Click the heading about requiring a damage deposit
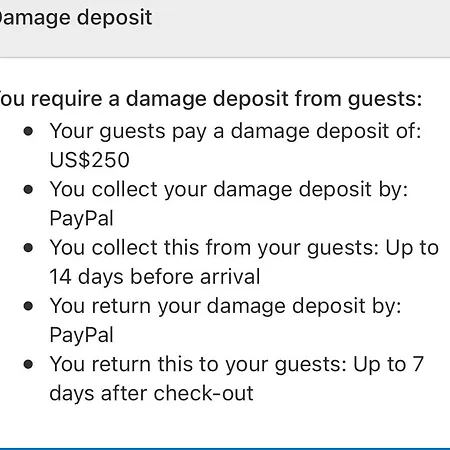This screenshot has width=450, height=450. pos(211,99)
